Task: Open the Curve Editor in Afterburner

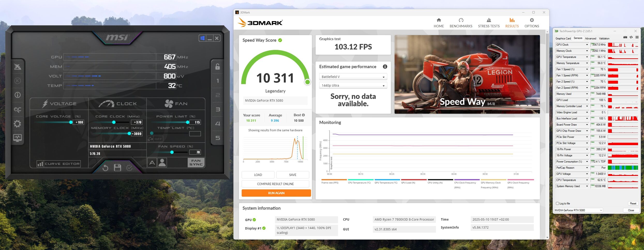Action: click(59, 164)
